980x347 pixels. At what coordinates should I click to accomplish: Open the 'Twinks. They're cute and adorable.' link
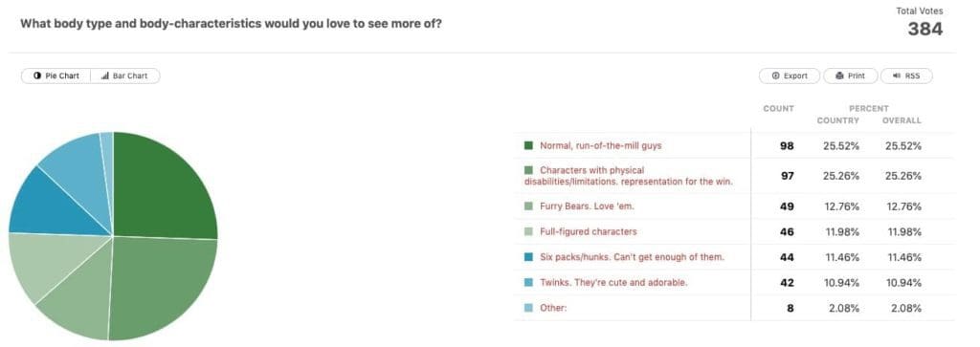pyautogui.click(x=613, y=282)
